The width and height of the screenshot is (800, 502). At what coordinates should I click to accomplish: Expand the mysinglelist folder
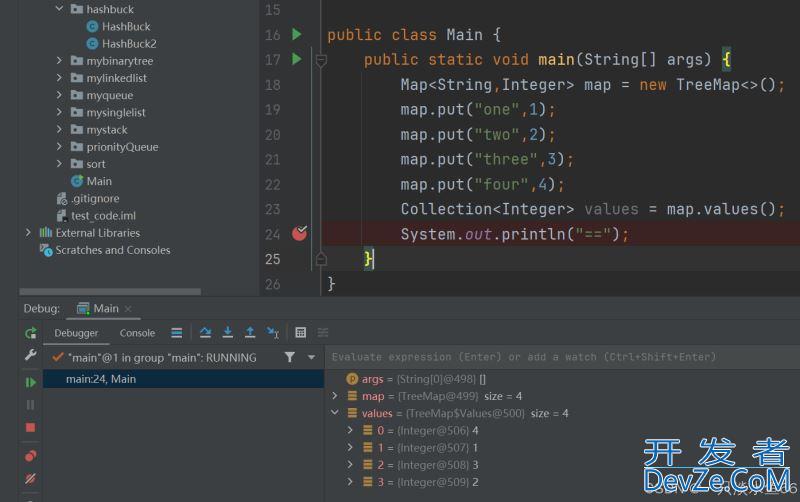(59, 112)
